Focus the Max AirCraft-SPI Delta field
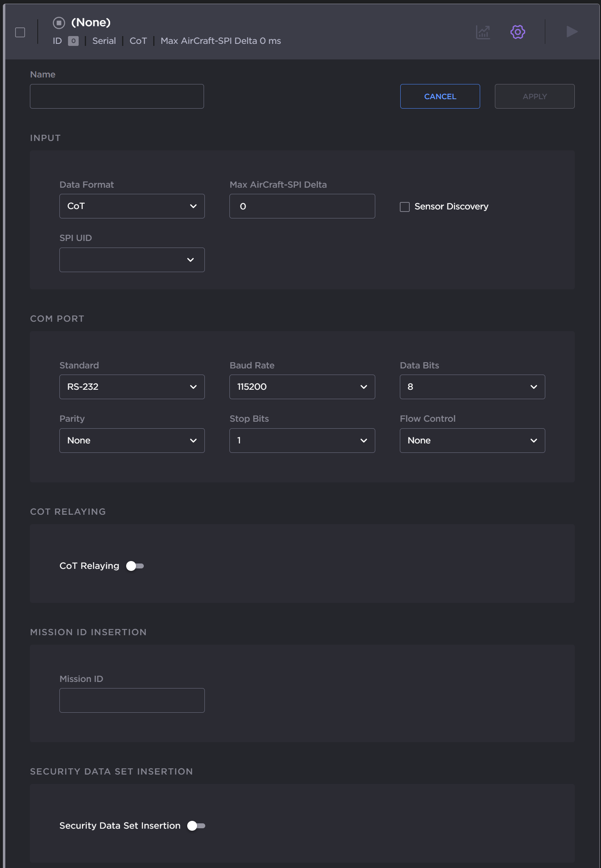Screen dimensions: 601x868 [302, 206]
